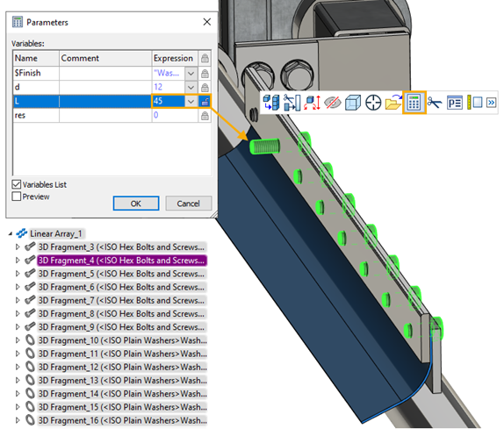
Task: Expand toolbar with the double chevron
Action: [491, 103]
